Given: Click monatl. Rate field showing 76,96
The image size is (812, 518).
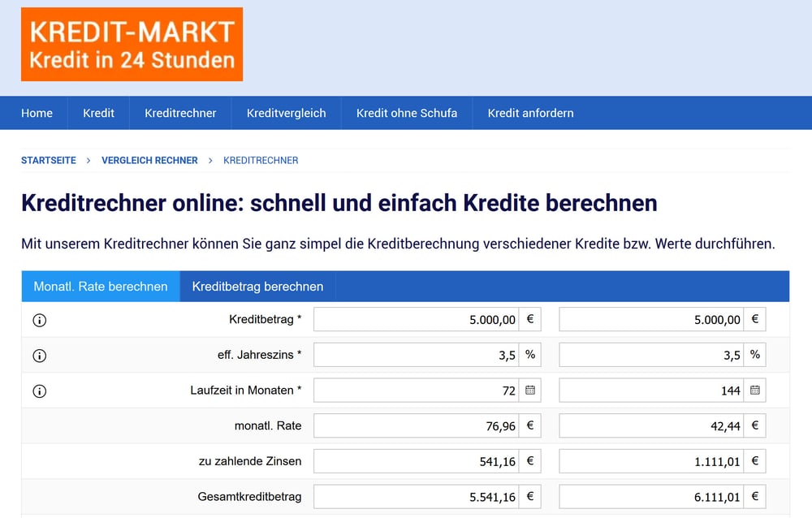Looking at the screenshot, I should 416,425.
